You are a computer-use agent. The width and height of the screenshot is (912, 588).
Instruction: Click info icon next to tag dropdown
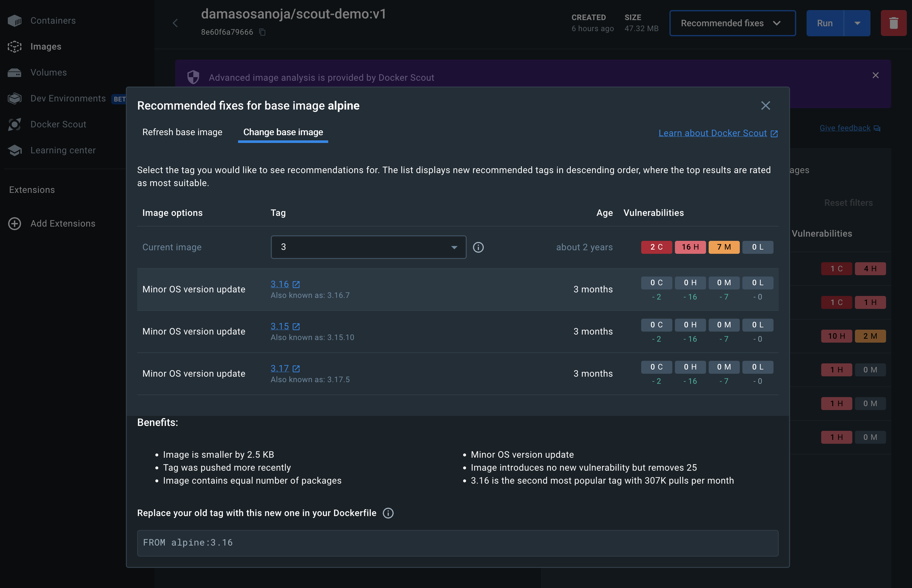[478, 247]
